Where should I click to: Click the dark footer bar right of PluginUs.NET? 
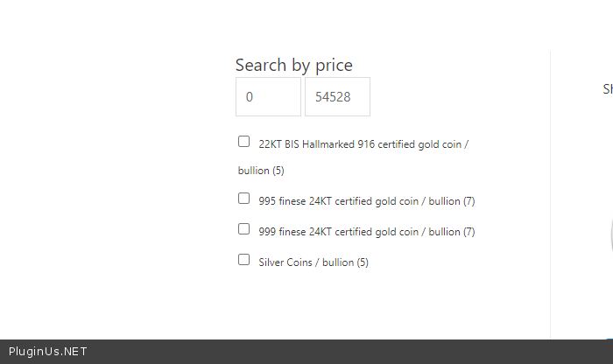(350, 352)
